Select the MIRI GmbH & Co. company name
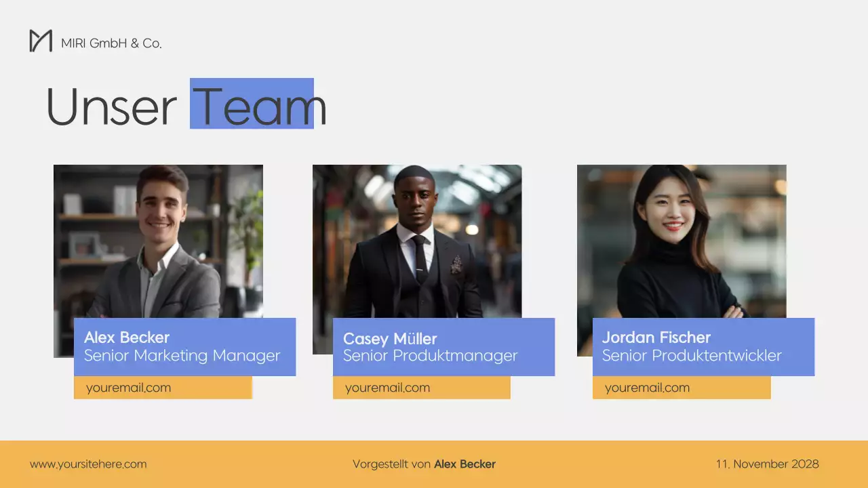 coord(111,43)
